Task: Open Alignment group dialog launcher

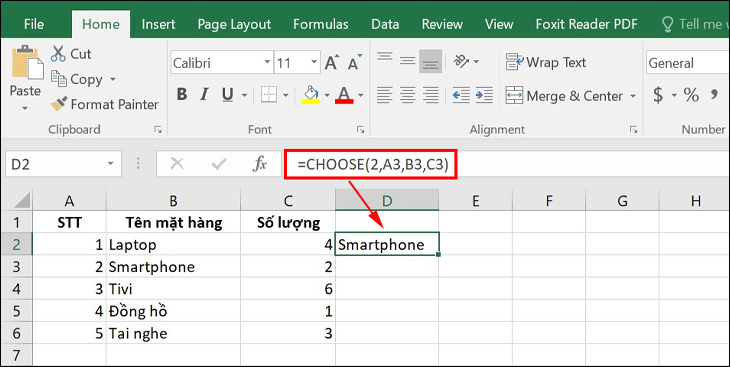Action: coord(633,130)
